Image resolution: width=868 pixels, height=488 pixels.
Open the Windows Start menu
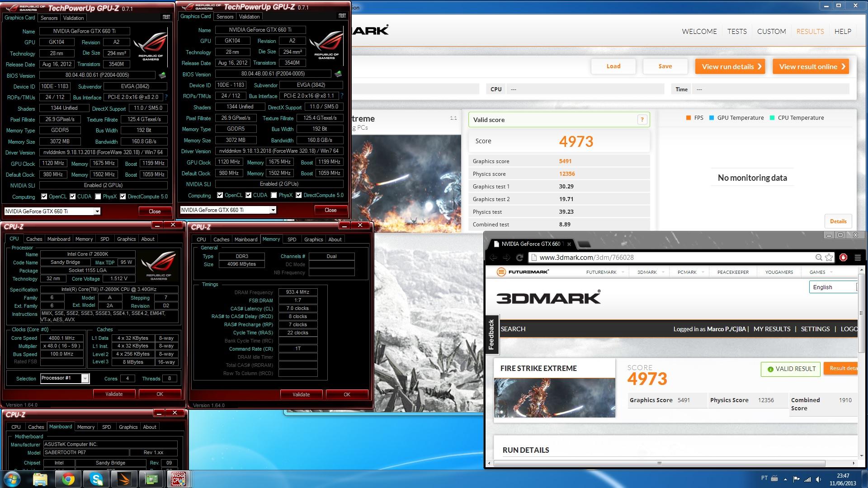pyautogui.click(x=12, y=479)
